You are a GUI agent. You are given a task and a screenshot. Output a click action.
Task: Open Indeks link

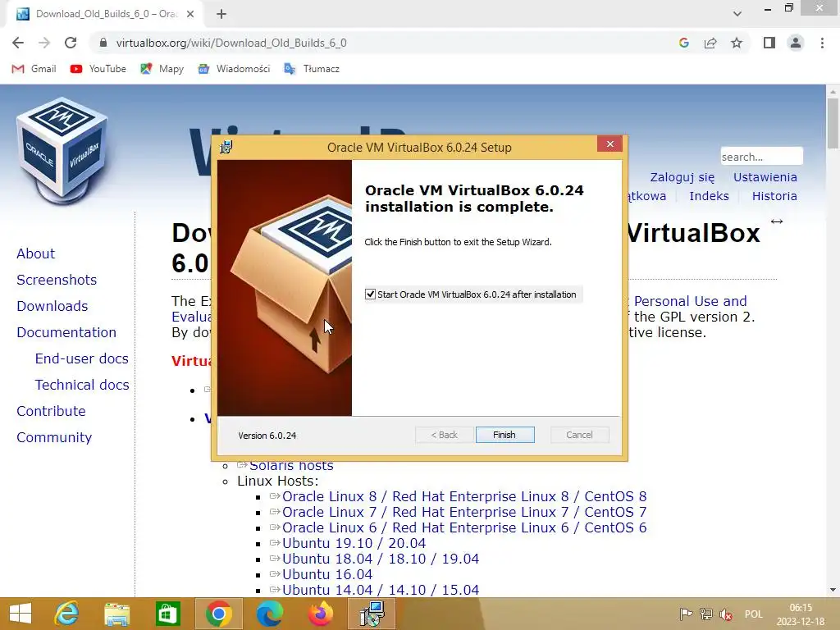point(709,196)
